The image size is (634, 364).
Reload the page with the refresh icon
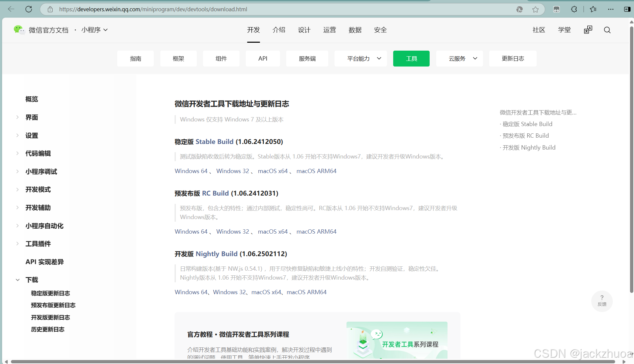pyautogui.click(x=29, y=9)
